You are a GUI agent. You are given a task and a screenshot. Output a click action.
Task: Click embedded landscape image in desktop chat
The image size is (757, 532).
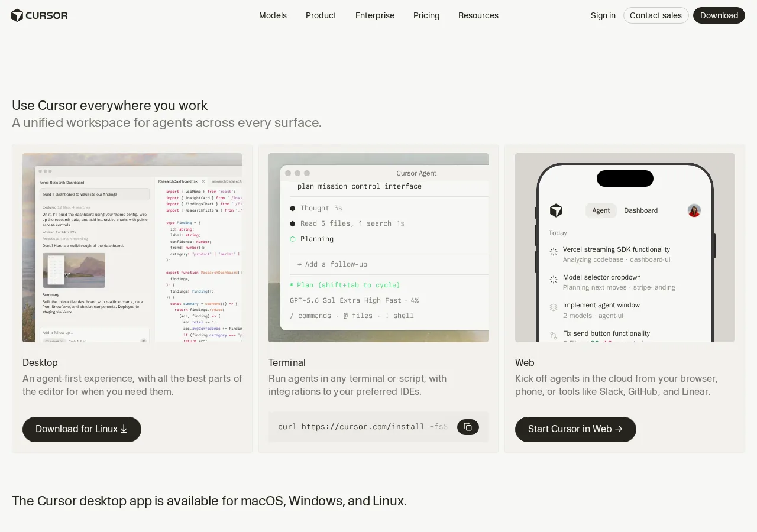pyautogui.click(x=74, y=270)
